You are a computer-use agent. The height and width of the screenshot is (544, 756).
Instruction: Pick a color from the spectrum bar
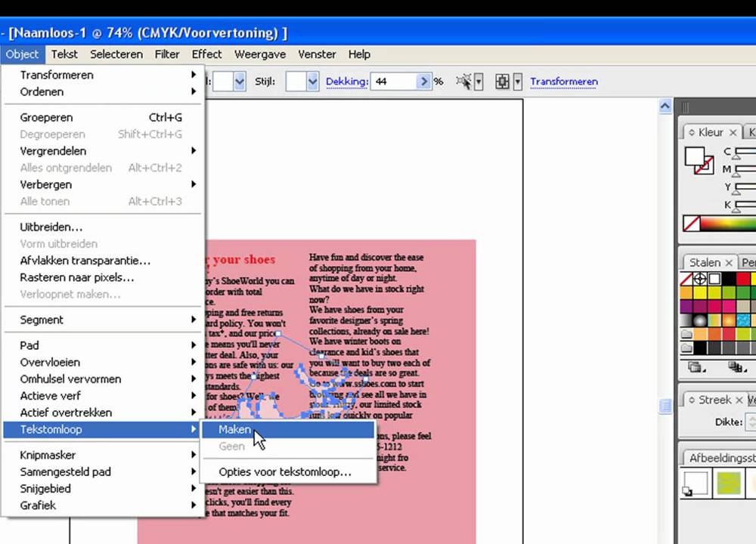pyautogui.click(x=728, y=224)
